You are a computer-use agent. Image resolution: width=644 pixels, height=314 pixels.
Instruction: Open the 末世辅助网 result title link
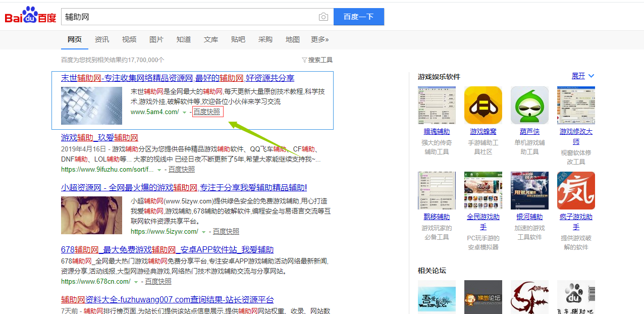[x=178, y=78]
